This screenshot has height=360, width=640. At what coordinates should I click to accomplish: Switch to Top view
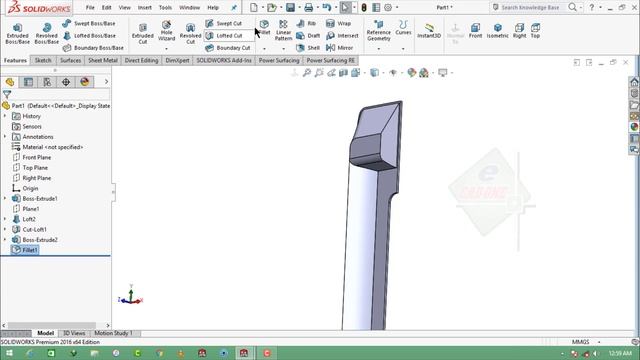pos(535,31)
